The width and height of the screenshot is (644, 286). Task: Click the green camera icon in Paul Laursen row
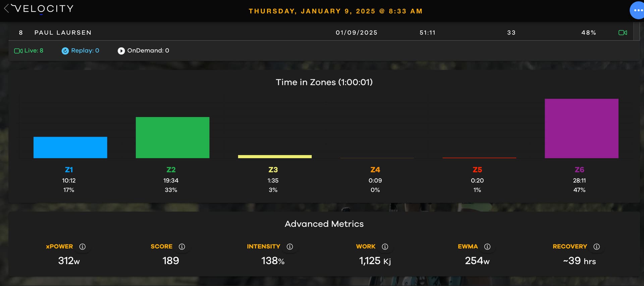point(623,33)
